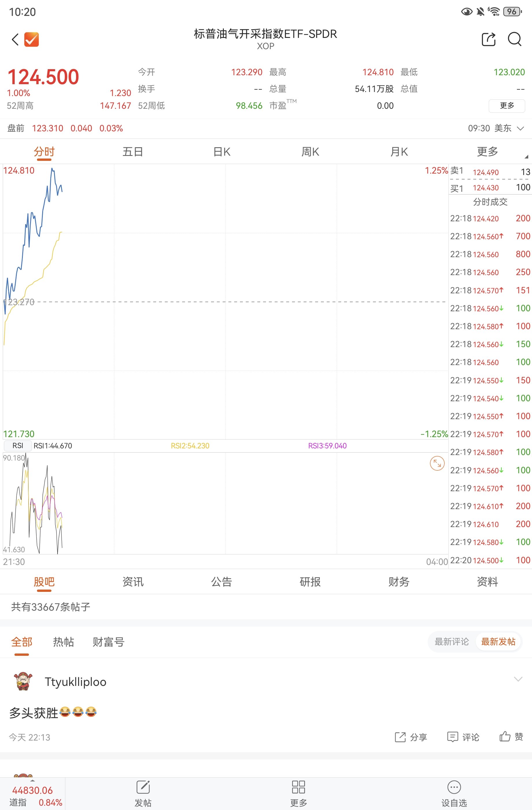Expand chart with the fullscreen arrows icon
The width and height of the screenshot is (532, 810).
437,463
